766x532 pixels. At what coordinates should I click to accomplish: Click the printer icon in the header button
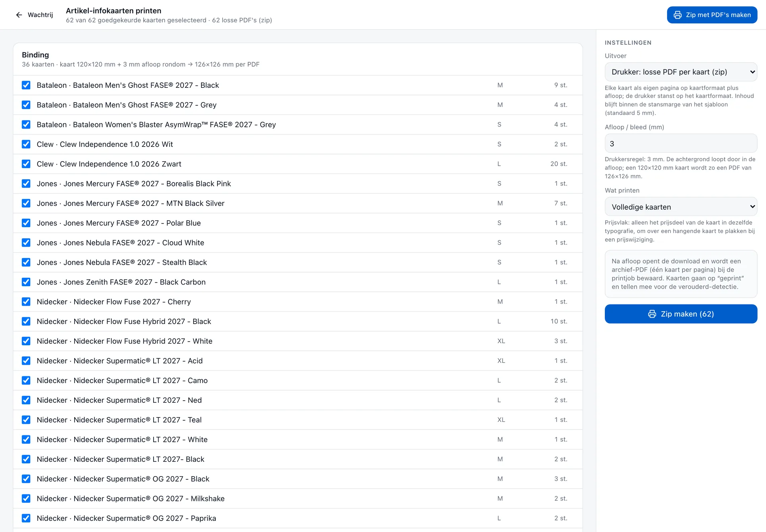[x=677, y=15]
